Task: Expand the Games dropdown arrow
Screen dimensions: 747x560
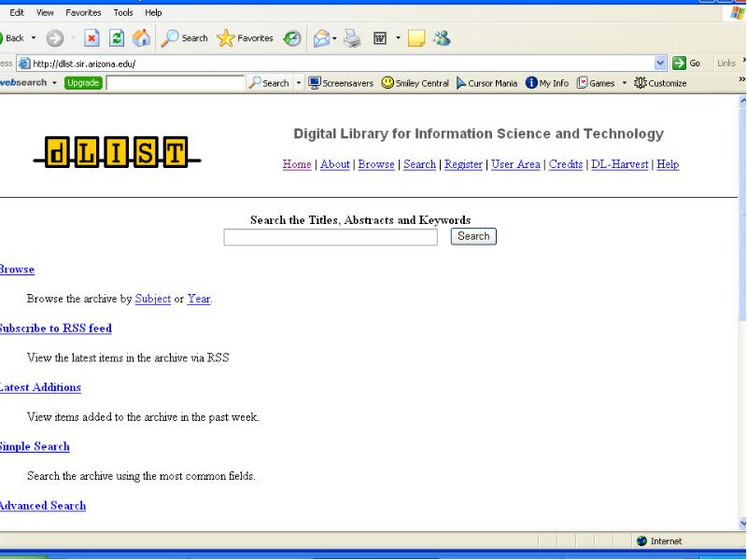Action: click(625, 83)
